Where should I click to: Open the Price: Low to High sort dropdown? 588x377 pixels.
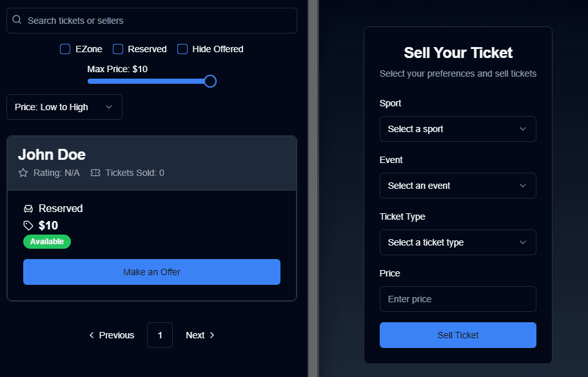(64, 107)
